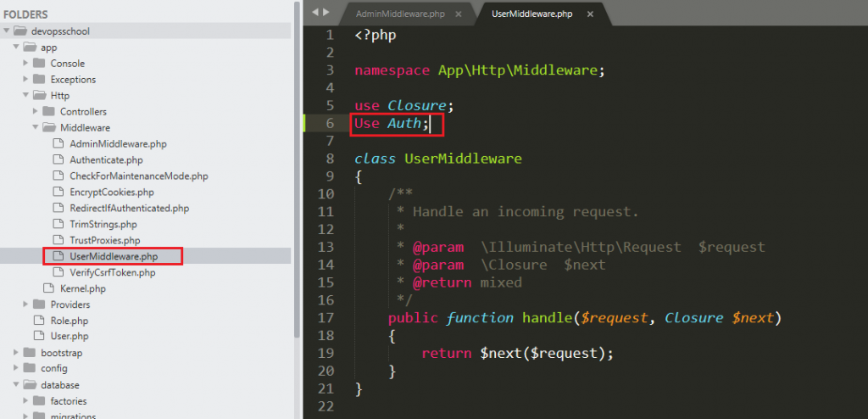
Task: Expand the Providers folder
Action: point(27,304)
